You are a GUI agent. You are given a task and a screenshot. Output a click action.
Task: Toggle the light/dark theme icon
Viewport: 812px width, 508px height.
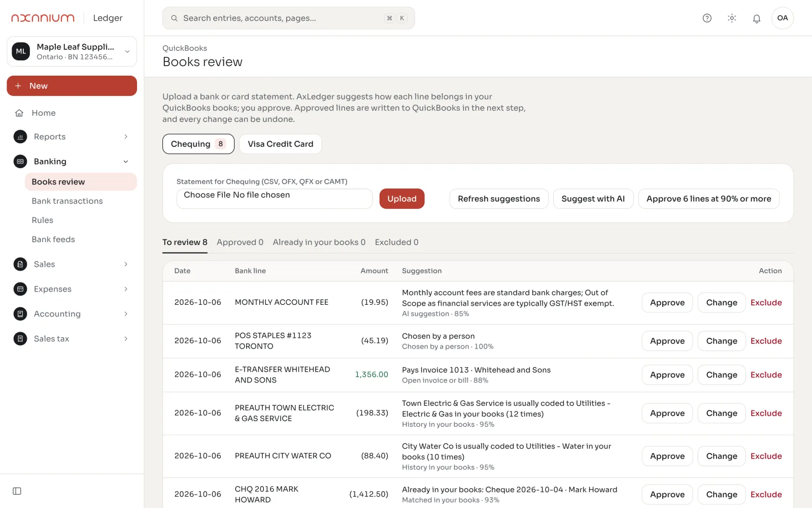(x=732, y=18)
